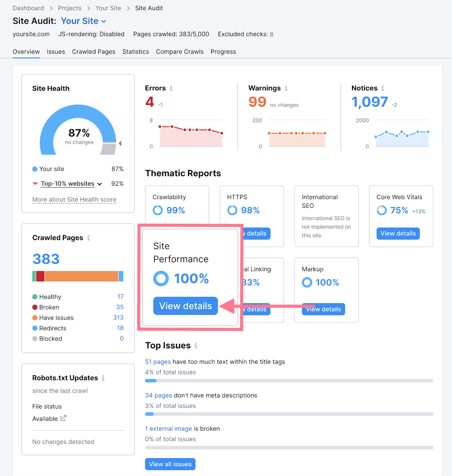The height and width of the screenshot is (476, 452).
Task: Click the green Healthy legend dot
Action: 35,297
